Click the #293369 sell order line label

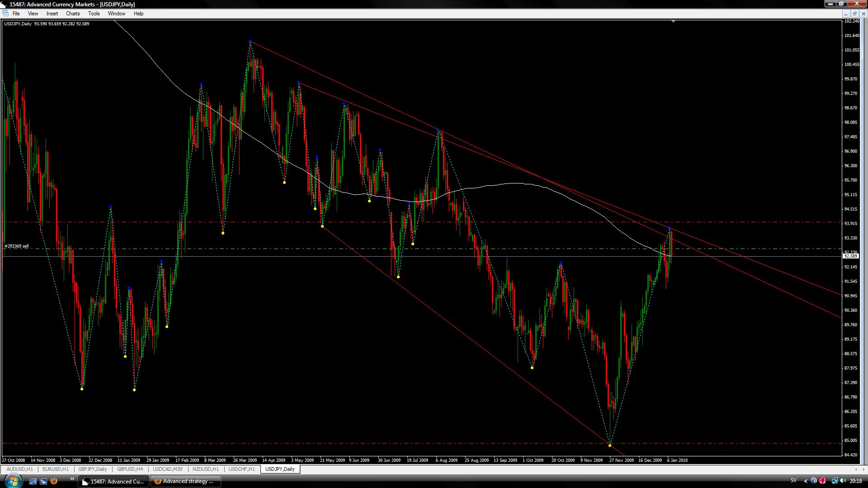pos(17,246)
